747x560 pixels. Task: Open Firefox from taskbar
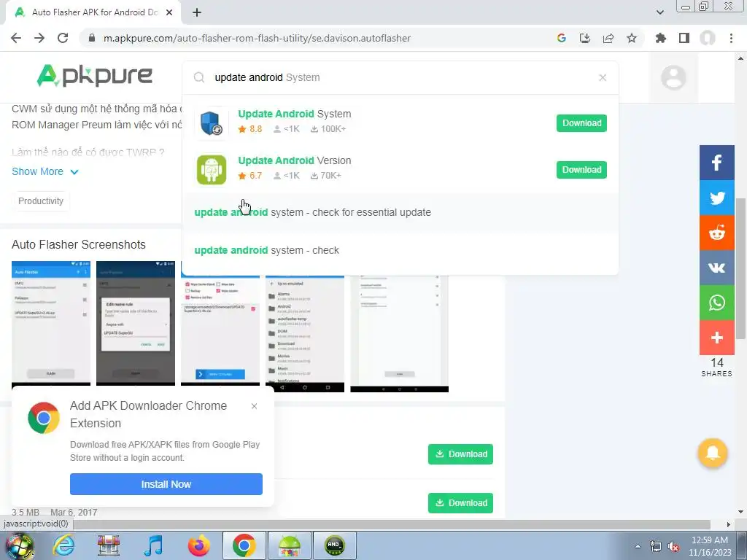click(198, 545)
